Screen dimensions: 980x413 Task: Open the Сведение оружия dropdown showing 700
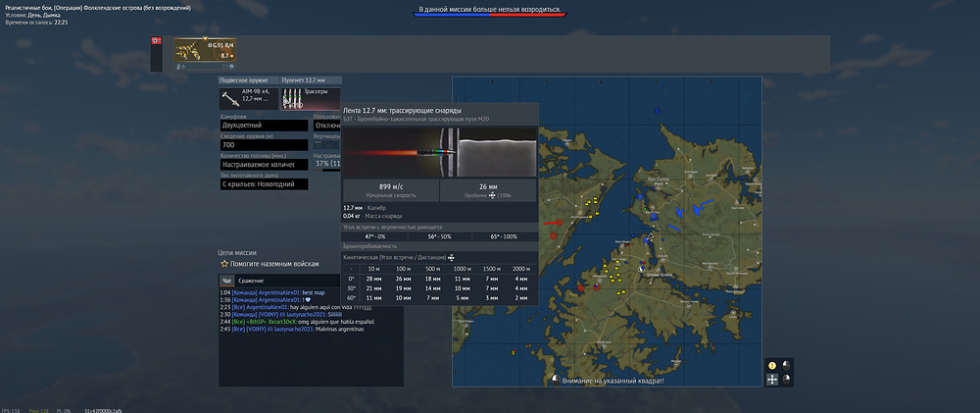tap(264, 145)
